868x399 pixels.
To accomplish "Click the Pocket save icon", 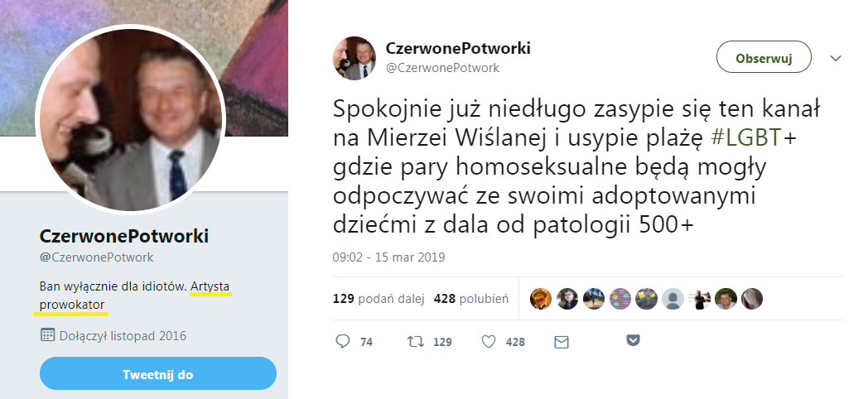I will point(634,340).
